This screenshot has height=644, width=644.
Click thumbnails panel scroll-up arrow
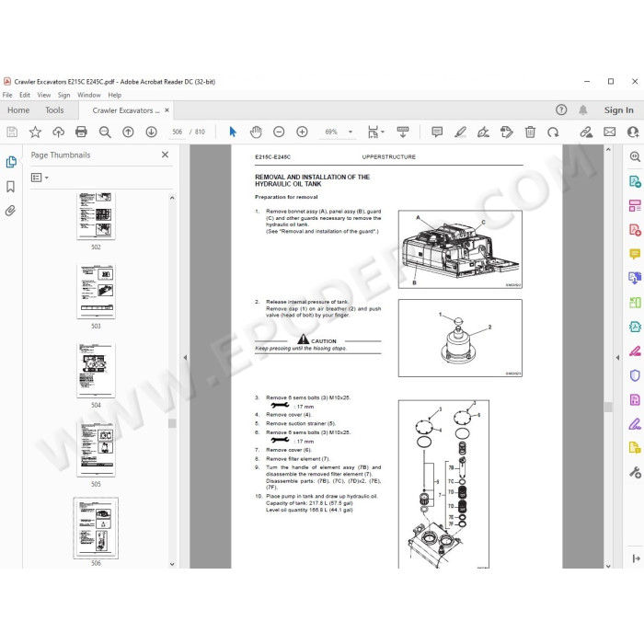pyautogui.click(x=172, y=198)
